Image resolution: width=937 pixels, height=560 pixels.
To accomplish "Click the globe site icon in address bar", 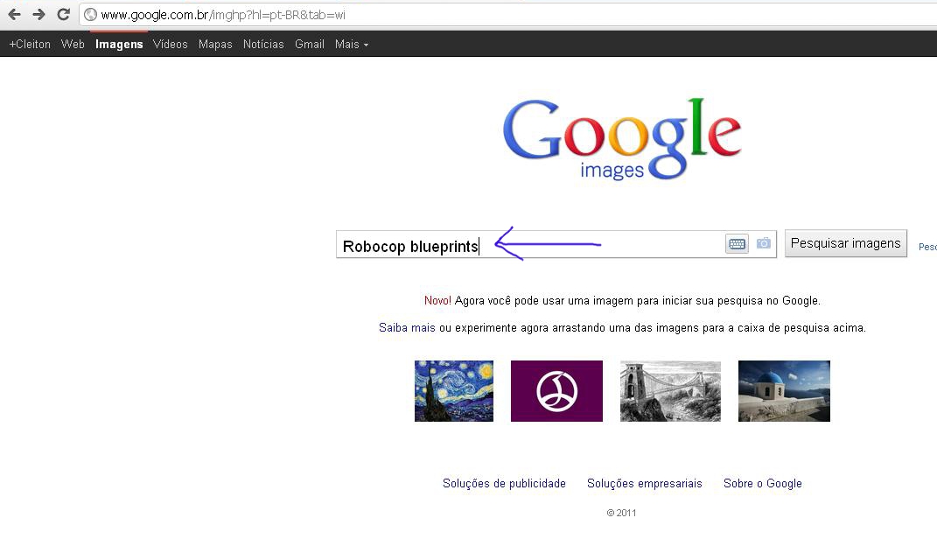I will click(x=90, y=14).
